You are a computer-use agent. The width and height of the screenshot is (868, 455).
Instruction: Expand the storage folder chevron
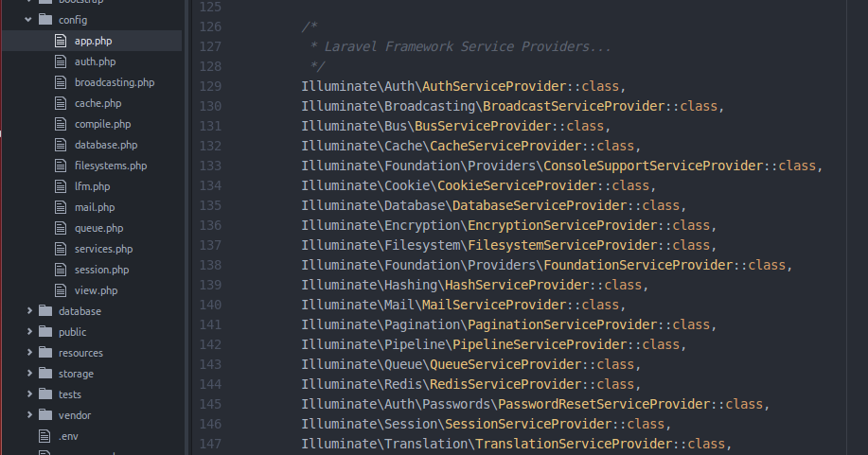[29, 374]
